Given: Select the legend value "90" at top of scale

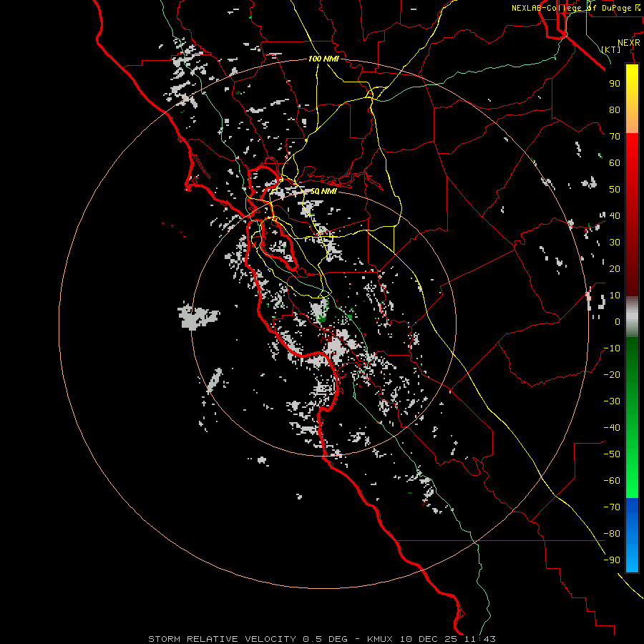Looking at the screenshot, I should pos(615,84).
